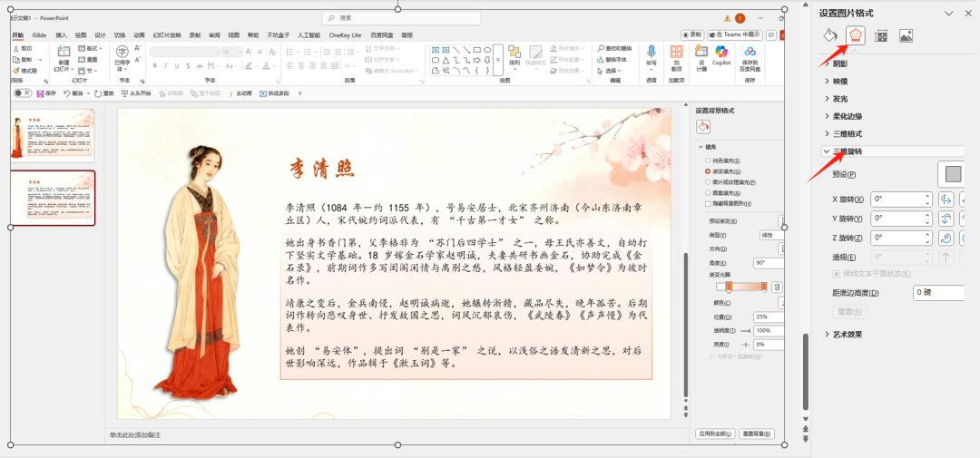The height and width of the screenshot is (458, 980).
Task: Open the Fill & Line paint bucket tab
Action: (829, 35)
